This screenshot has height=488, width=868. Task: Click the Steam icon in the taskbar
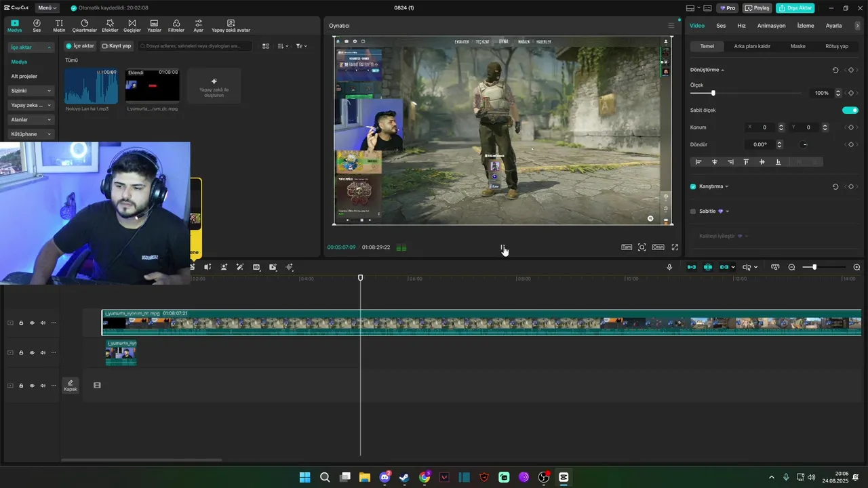404,477
